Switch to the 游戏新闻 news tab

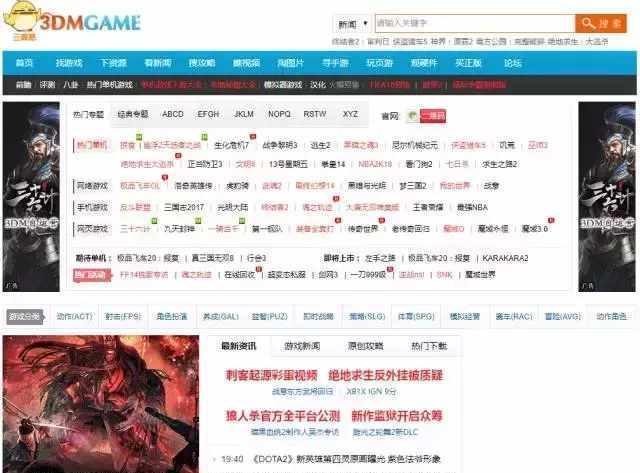[x=302, y=346]
